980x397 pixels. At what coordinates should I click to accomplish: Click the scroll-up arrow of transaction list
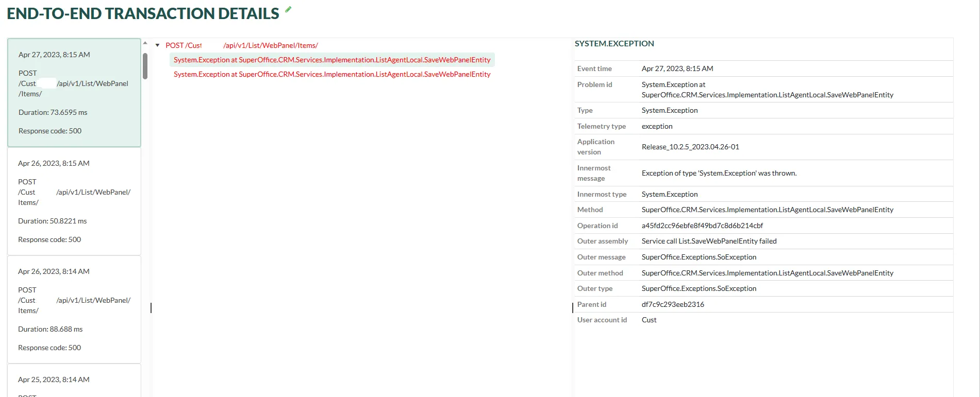pos(145,43)
